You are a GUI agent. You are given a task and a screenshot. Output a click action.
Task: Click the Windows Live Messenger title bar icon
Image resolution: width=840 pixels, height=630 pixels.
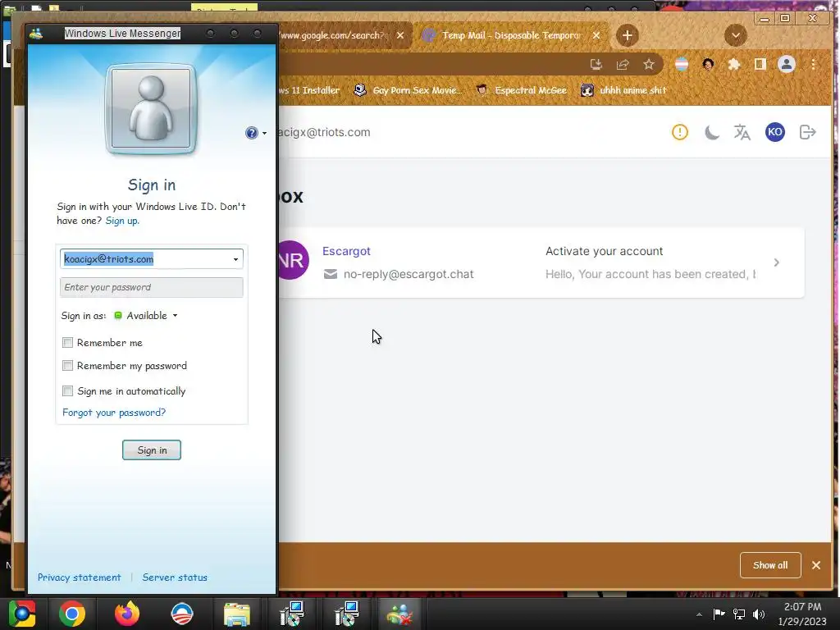[36, 34]
